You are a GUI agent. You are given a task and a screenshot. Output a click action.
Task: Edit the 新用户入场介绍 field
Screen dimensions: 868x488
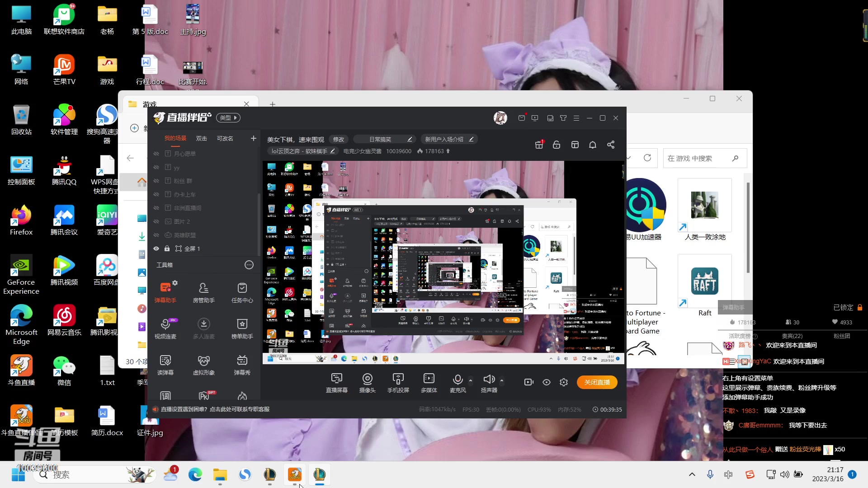[449, 139]
